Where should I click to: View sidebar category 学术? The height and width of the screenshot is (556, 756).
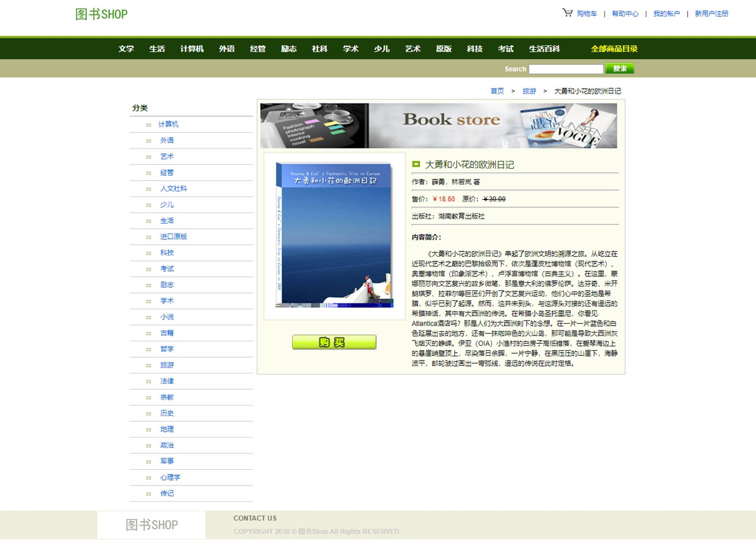[167, 301]
